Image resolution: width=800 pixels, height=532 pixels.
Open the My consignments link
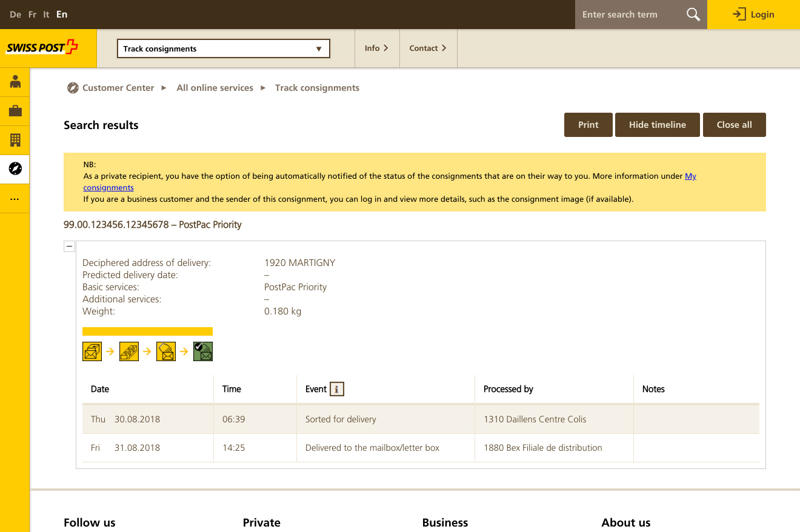click(x=690, y=176)
